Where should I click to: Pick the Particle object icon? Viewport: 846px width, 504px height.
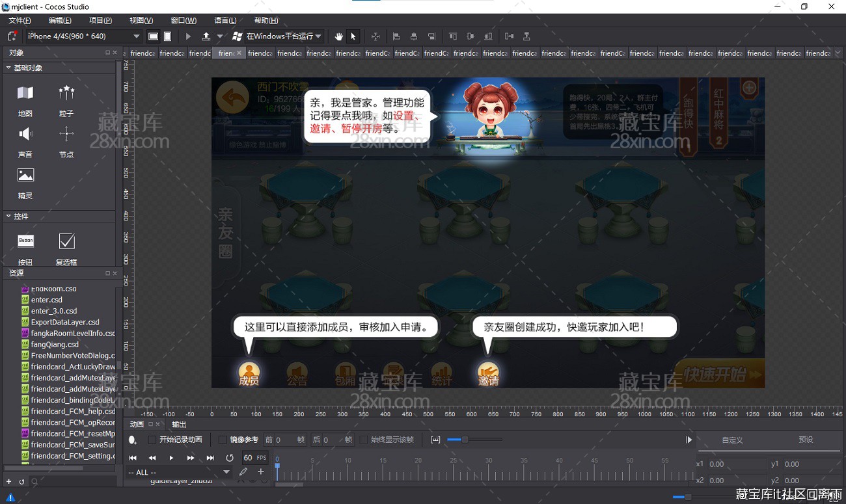point(66,94)
